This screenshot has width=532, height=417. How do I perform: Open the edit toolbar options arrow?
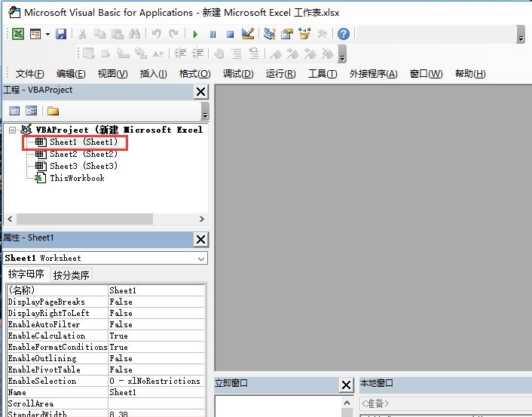pyautogui.click(x=342, y=54)
